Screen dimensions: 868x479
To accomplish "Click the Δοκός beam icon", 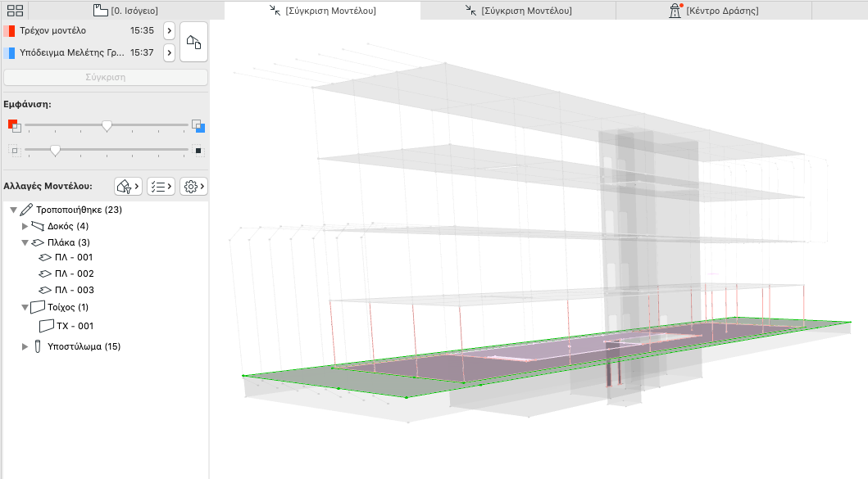I will [x=38, y=226].
